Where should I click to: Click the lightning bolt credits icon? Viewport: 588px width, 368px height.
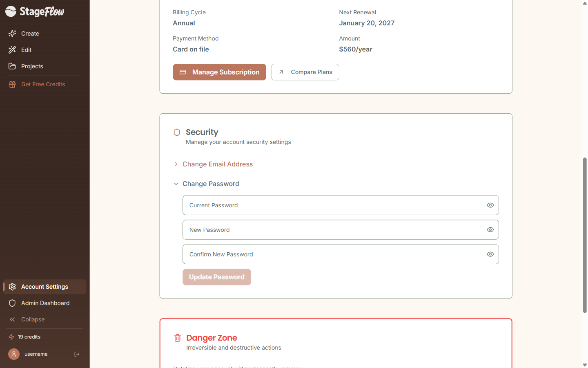[11, 337]
